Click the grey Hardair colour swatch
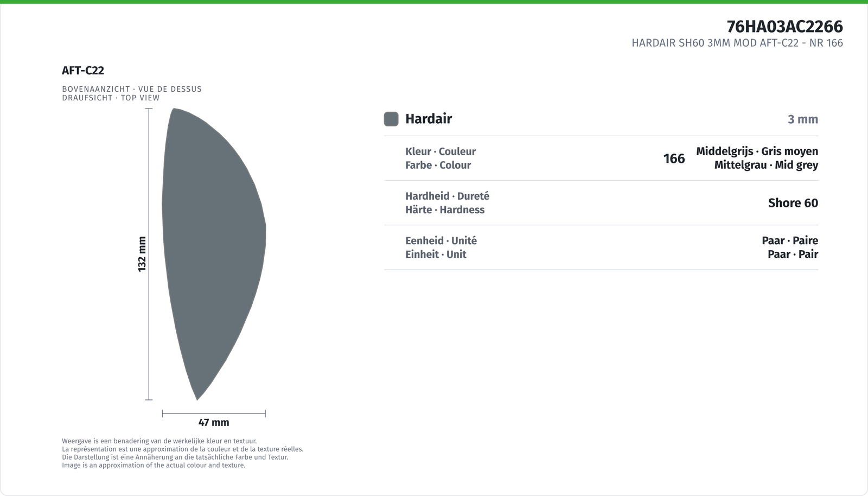Viewport: 868px width, 496px height. pyautogui.click(x=391, y=119)
